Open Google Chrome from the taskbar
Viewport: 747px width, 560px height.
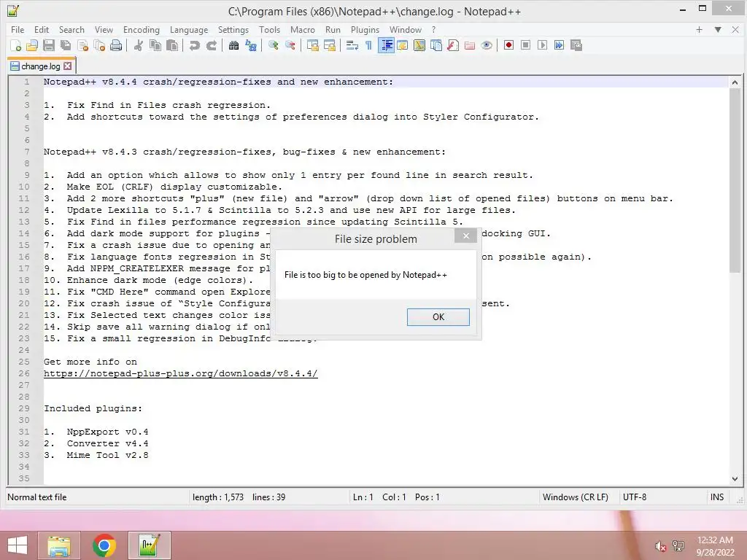[104, 545]
